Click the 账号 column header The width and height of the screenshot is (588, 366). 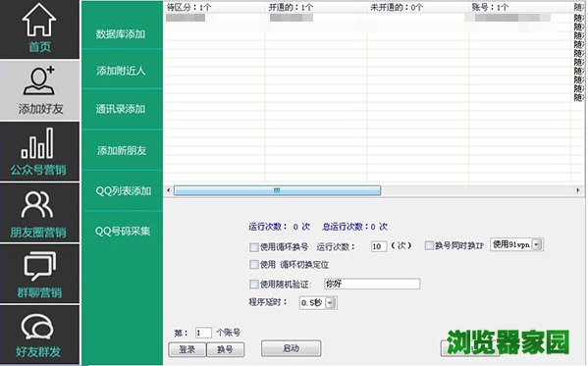pos(519,7)
